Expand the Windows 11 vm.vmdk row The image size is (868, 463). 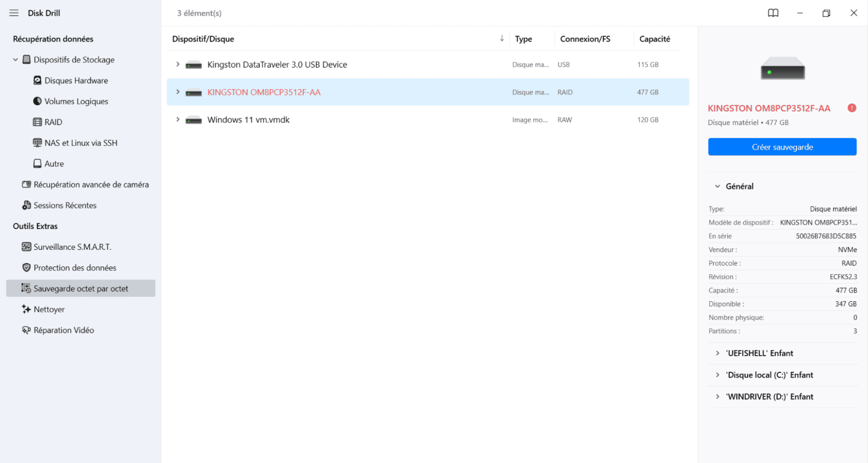[x=178, y=119]
